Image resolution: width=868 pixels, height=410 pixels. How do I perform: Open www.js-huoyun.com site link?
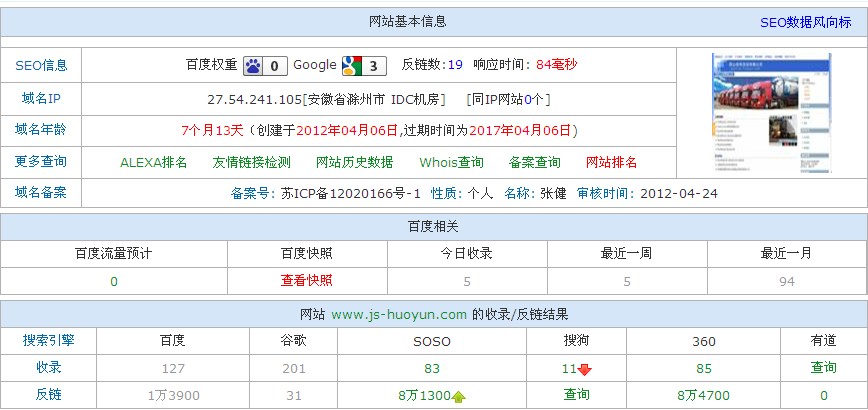[399, 314]
